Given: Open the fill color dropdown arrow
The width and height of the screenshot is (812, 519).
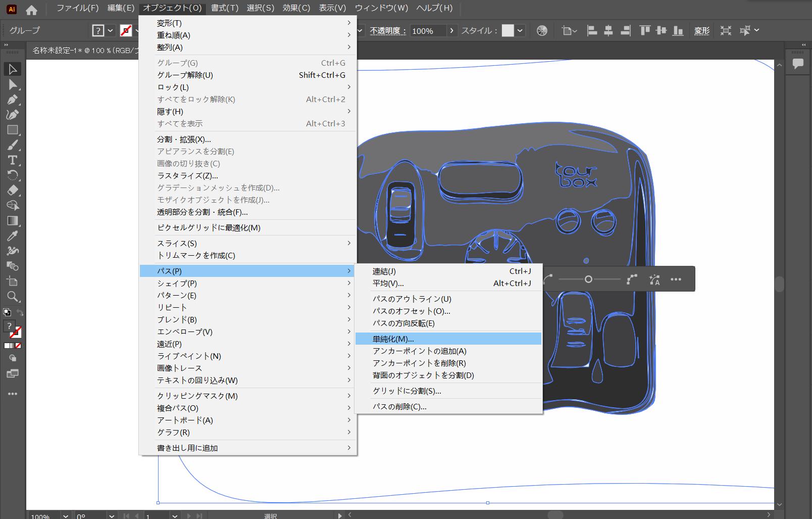Looking at the screenshot, I should coord(111,31).
